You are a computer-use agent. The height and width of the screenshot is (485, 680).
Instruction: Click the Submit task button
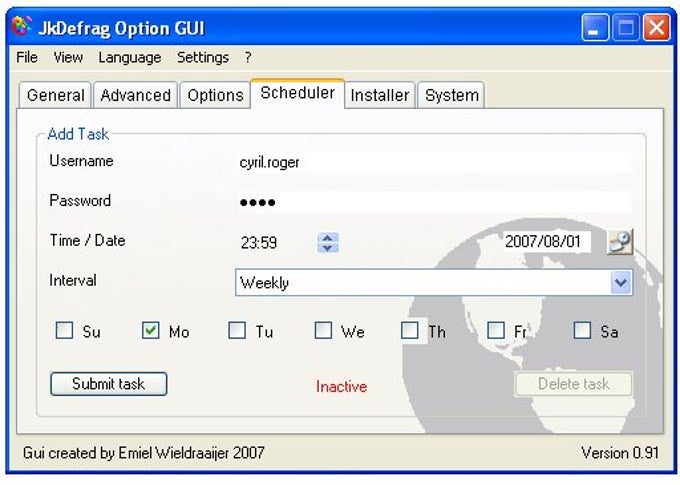108,384
